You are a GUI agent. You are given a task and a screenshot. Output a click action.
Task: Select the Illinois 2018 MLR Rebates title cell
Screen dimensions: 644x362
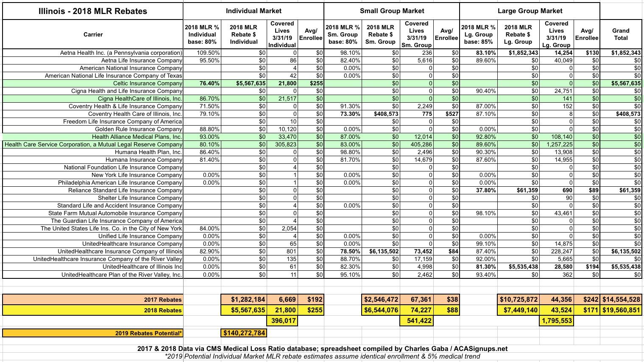coord(93,11)
